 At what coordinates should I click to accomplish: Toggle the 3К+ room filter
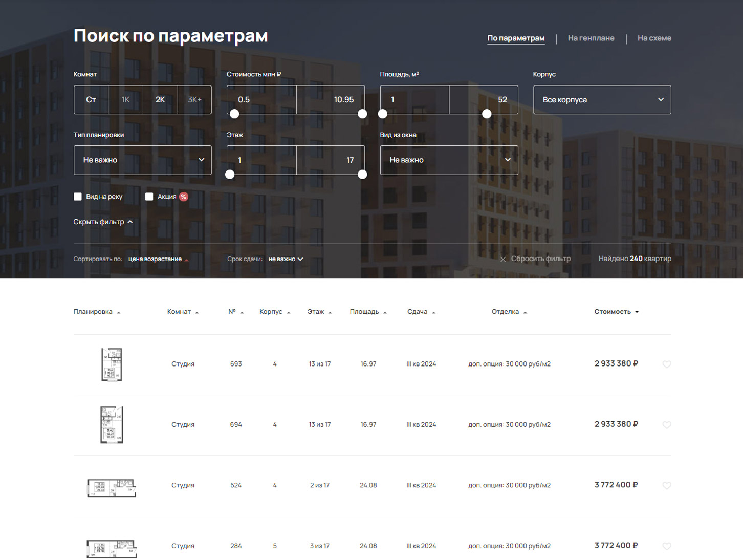point(194,100)
